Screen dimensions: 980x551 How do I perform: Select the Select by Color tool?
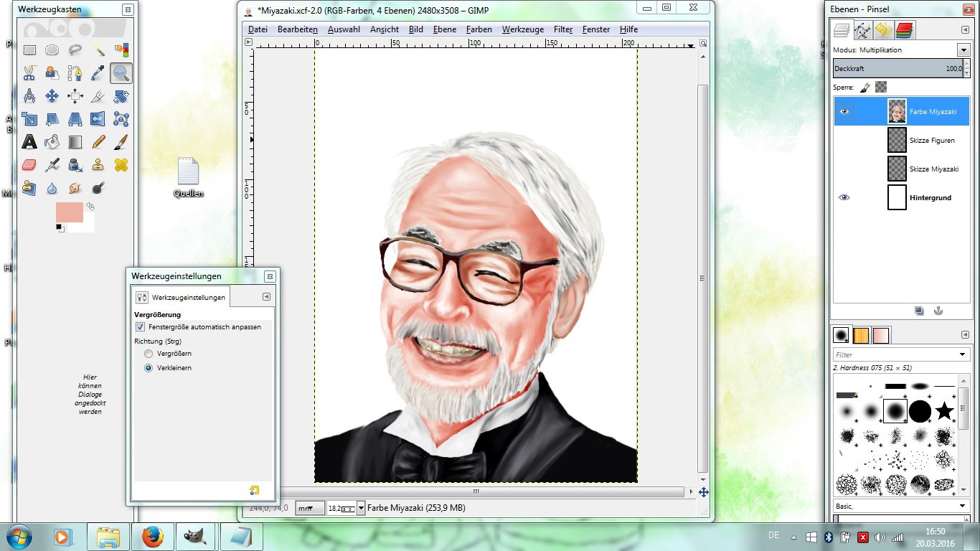coord(121,50)
